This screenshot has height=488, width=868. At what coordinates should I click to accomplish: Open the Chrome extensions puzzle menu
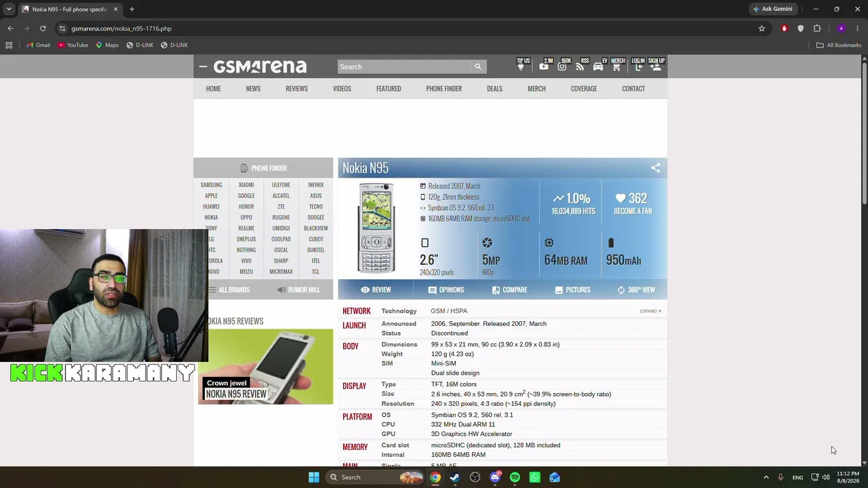[817, 28]
